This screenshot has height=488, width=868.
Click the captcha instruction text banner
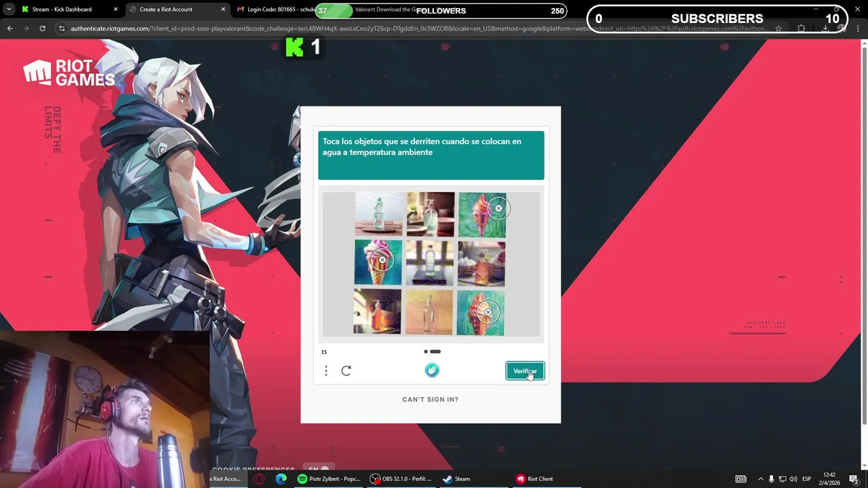click(x=431, y=155)
